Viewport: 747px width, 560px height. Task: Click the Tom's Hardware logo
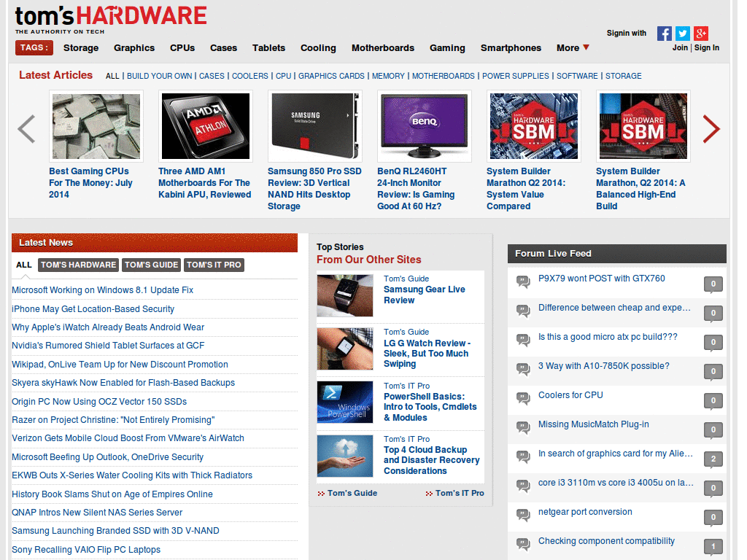[109, 13]
